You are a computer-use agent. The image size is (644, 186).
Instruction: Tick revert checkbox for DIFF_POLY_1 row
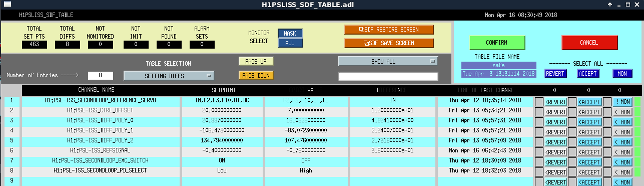pyautogui.click(x=539, y=131)
